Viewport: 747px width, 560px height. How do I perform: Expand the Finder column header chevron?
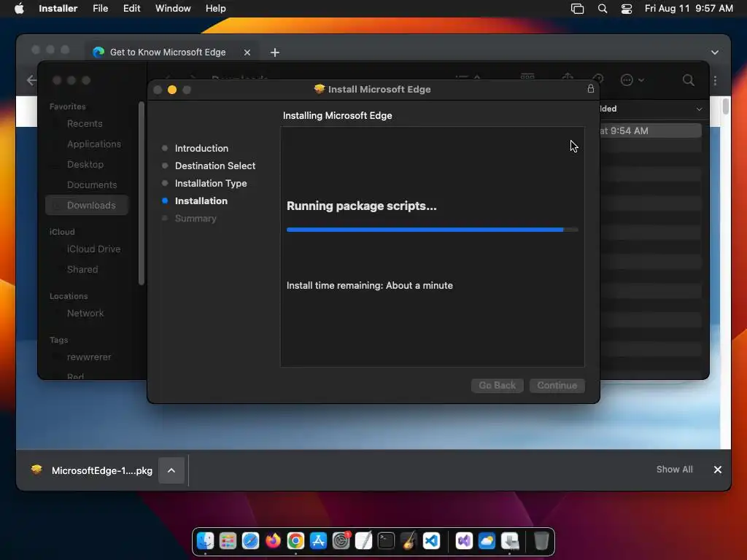(699, 109)
